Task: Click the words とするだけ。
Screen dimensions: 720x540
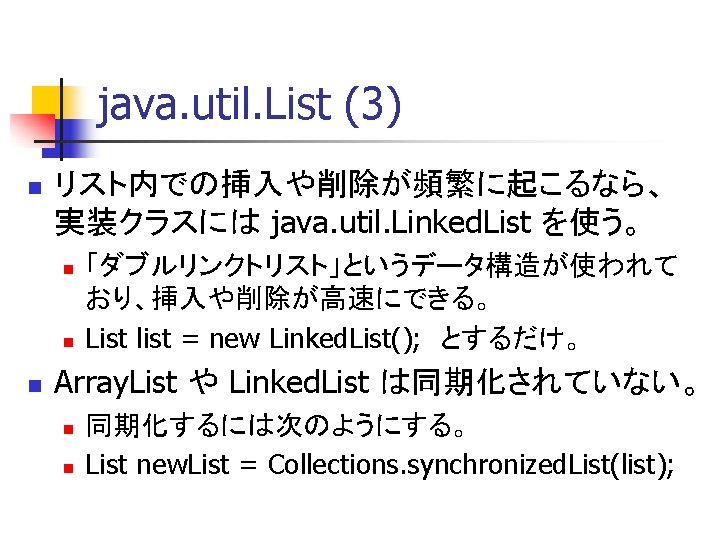Action: click(510, 339)
